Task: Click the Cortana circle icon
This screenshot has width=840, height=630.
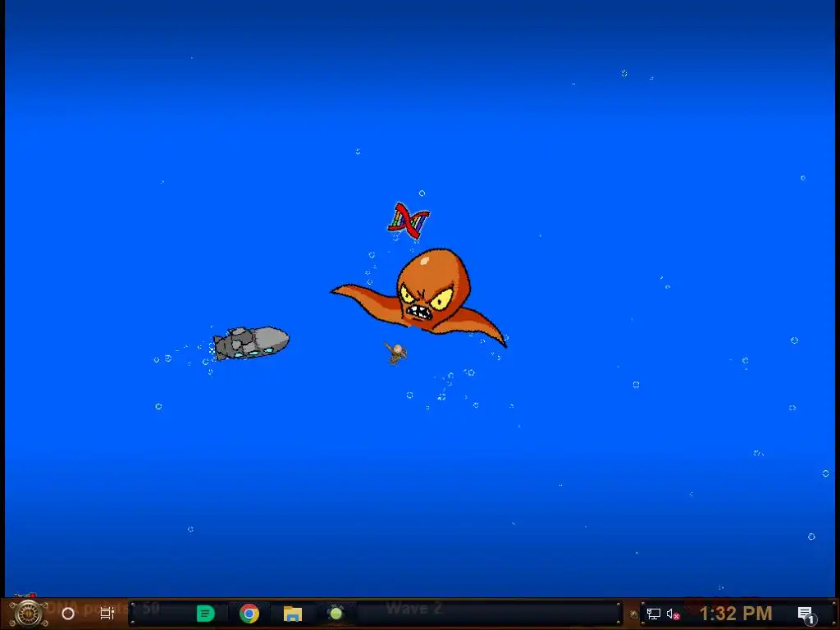Action: [68, 614]
